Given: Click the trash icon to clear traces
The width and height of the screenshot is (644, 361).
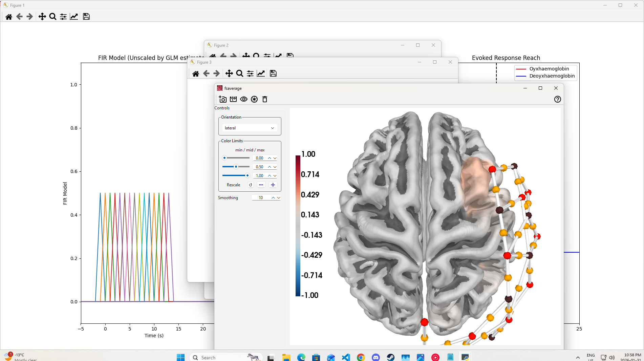Looking at the screenshot, I should [265, 99].
